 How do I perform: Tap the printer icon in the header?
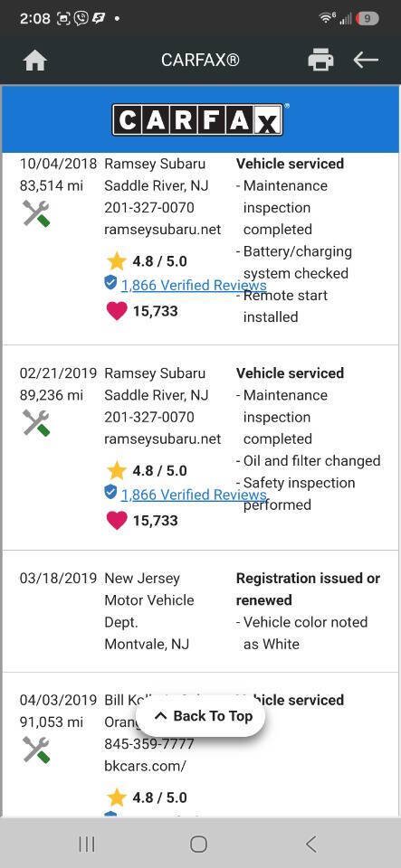pos(320,60)
